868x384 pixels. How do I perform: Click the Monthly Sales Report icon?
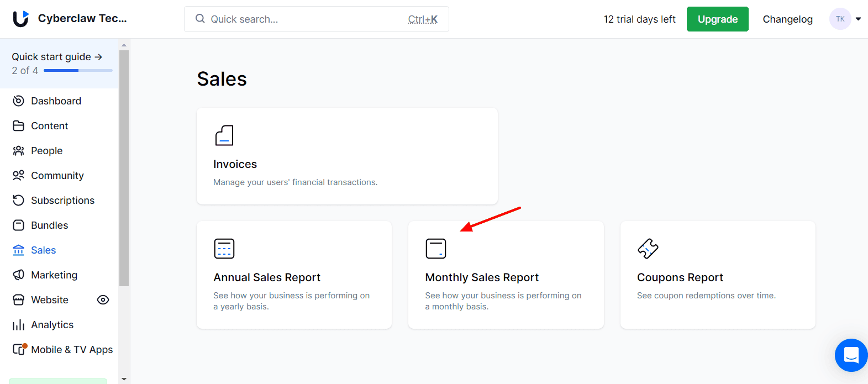pyautogui.click(x=436, y=249)
